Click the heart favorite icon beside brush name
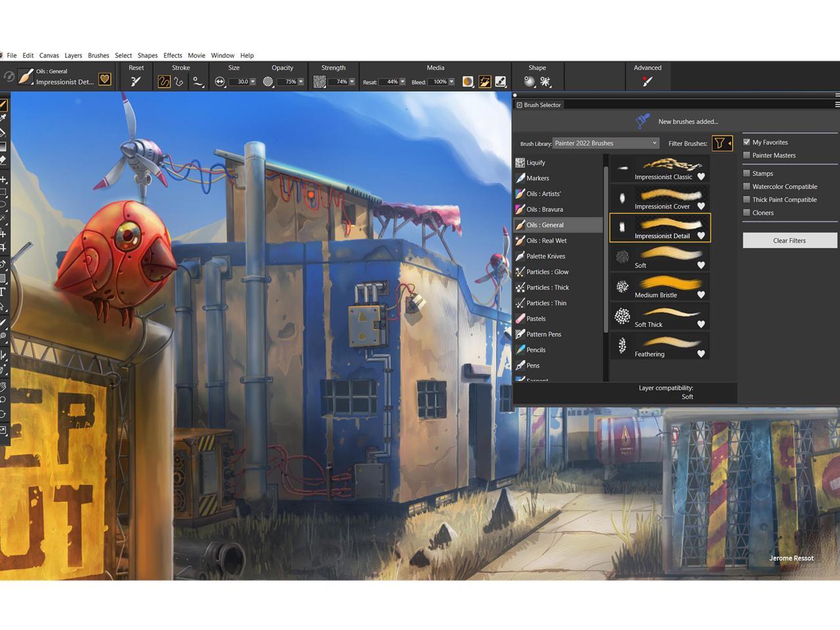 pyautogui.click(x=104, y=79)
